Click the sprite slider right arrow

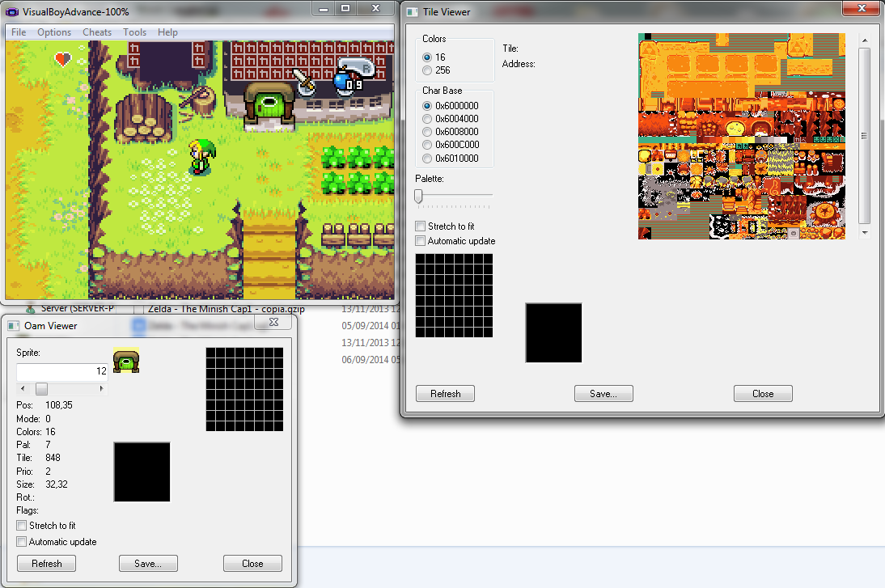tap(102, 389)
